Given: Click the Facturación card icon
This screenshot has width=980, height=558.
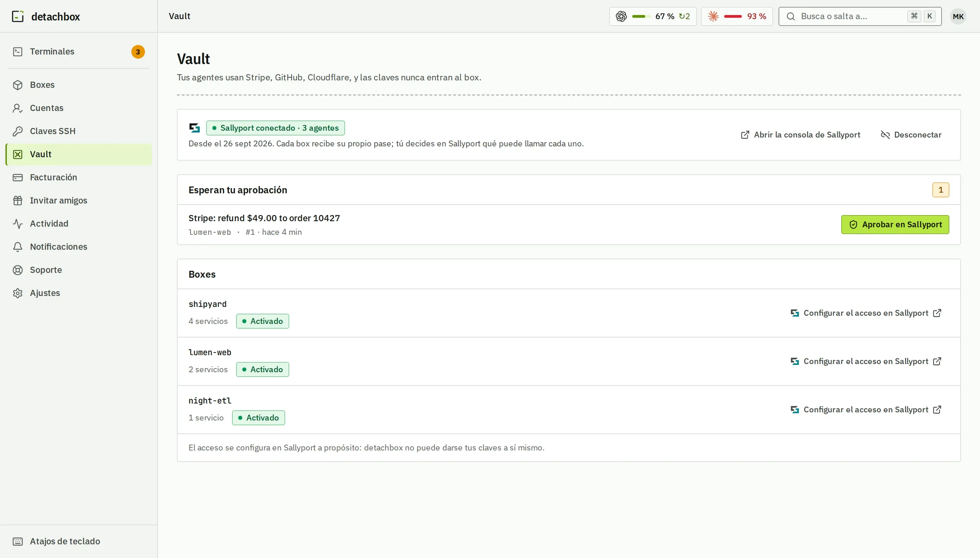Looking at the screenshot, I should tap(18, 178).
